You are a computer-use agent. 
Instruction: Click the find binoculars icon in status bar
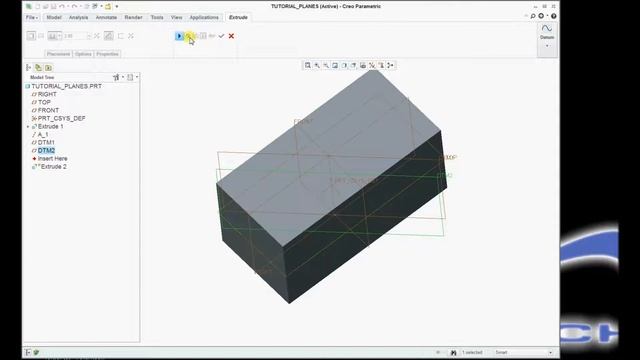(x=453, y=353)
